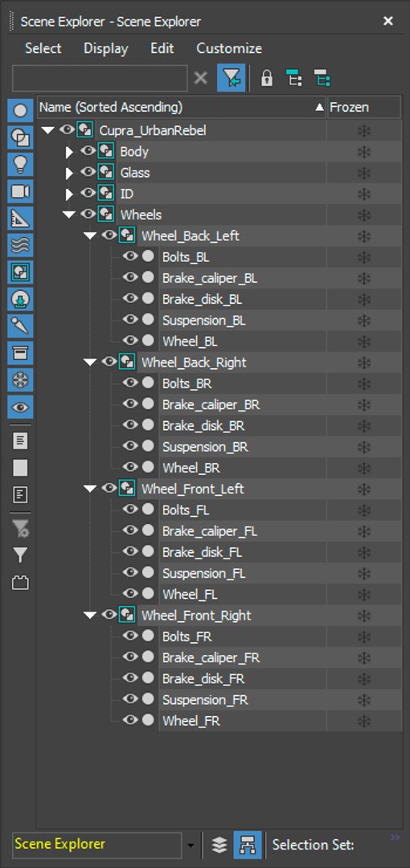Screen dimensions: 410x868
Task: Expand the ID group
Action: (x=69, y=194)
